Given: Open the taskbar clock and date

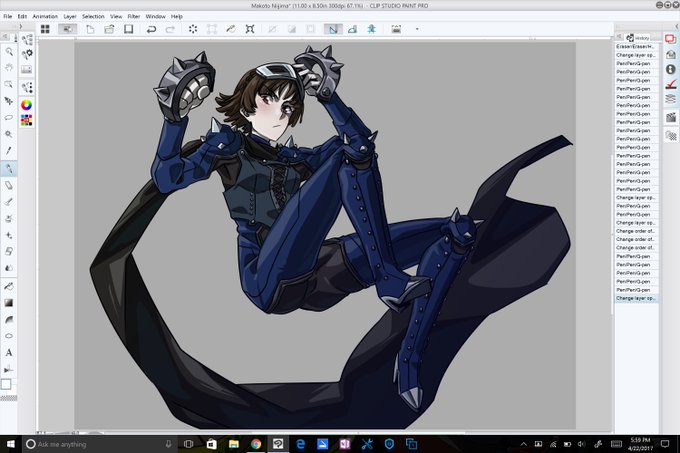Looking at the screenshot, I should (641, 444).
